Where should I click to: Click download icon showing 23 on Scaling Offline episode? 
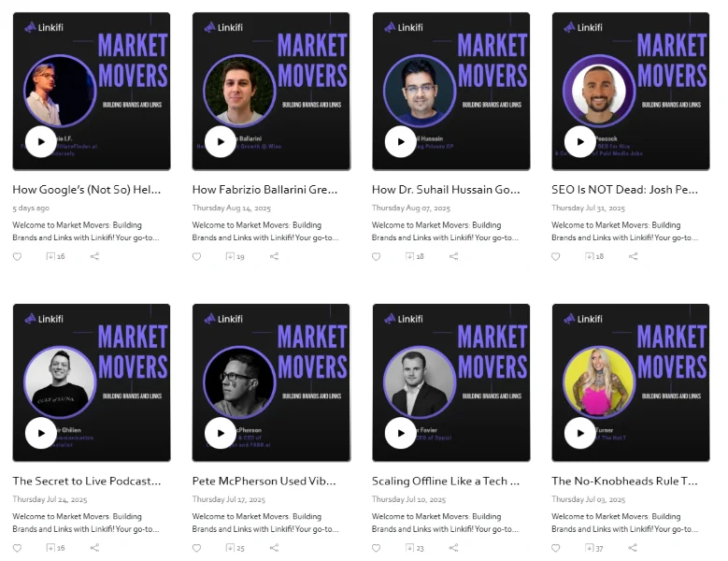(409, 548)
